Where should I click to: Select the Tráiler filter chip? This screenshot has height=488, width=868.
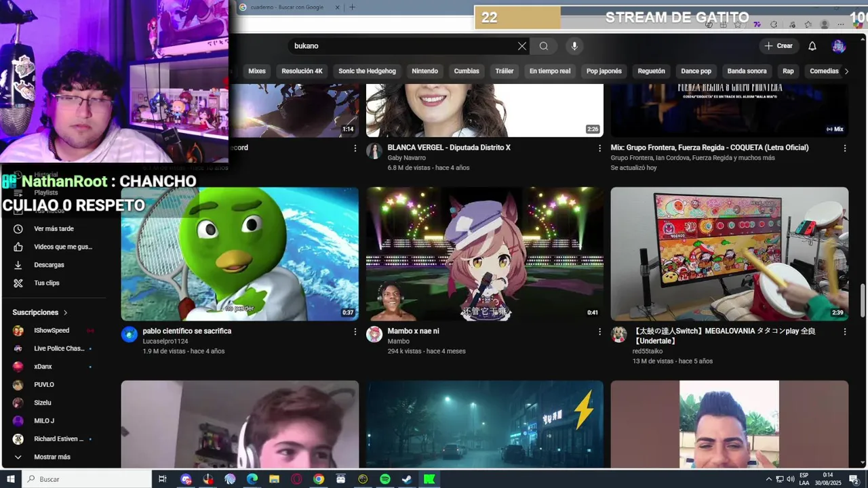tap(505, 71)
